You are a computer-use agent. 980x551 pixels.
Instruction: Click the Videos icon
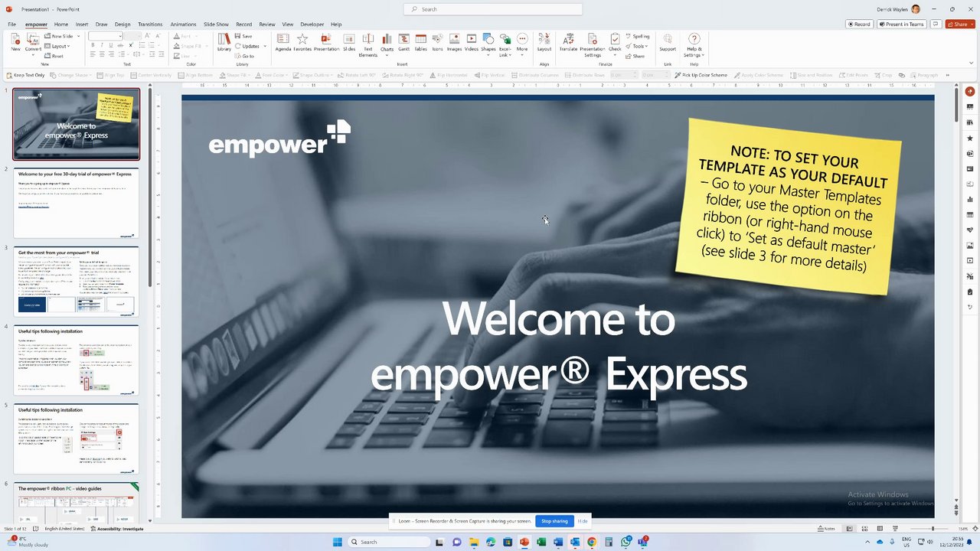tap(471, 42)
